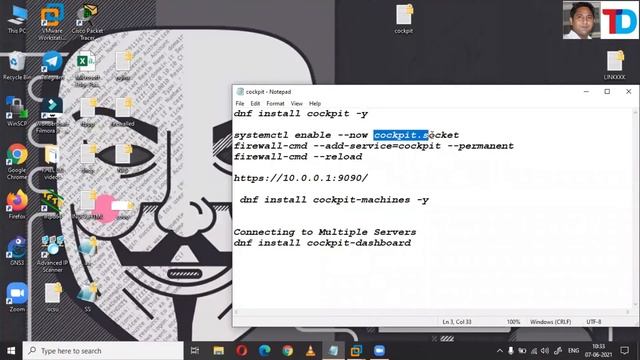The image size is (640, 360).
Task: Open the taskbar clock and date
Action: (x=599, y=351)
